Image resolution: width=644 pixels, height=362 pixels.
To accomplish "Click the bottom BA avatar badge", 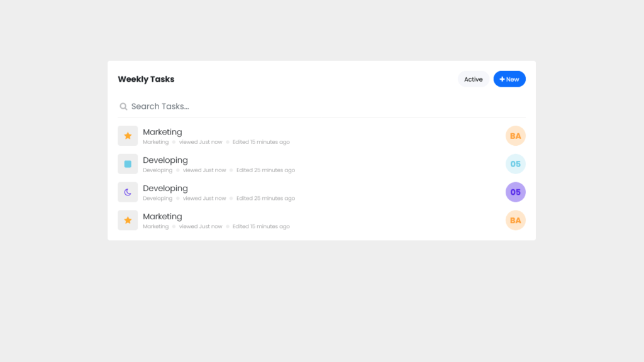I will pos(515,220).
